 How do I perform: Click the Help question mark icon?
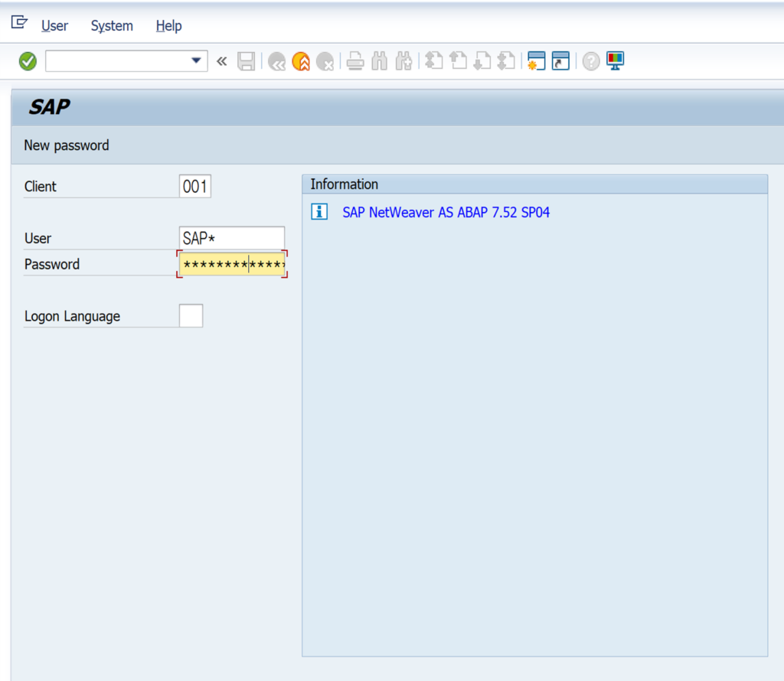pos(591,61)
